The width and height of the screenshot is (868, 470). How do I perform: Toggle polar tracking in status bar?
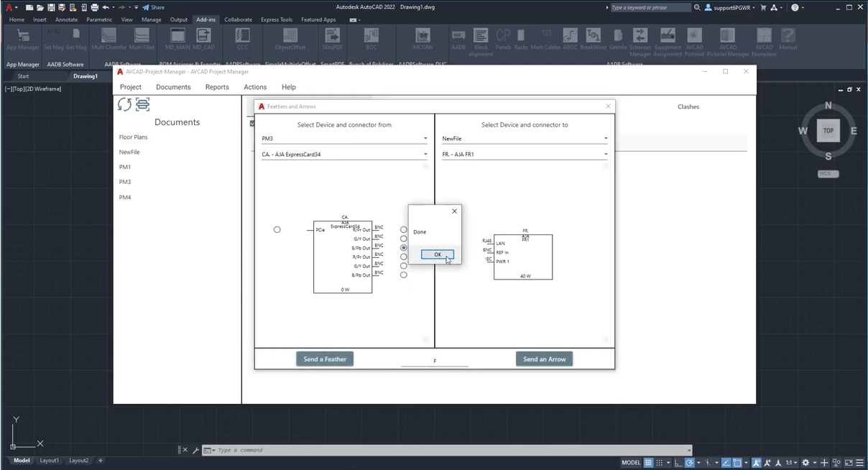point(689,462)
